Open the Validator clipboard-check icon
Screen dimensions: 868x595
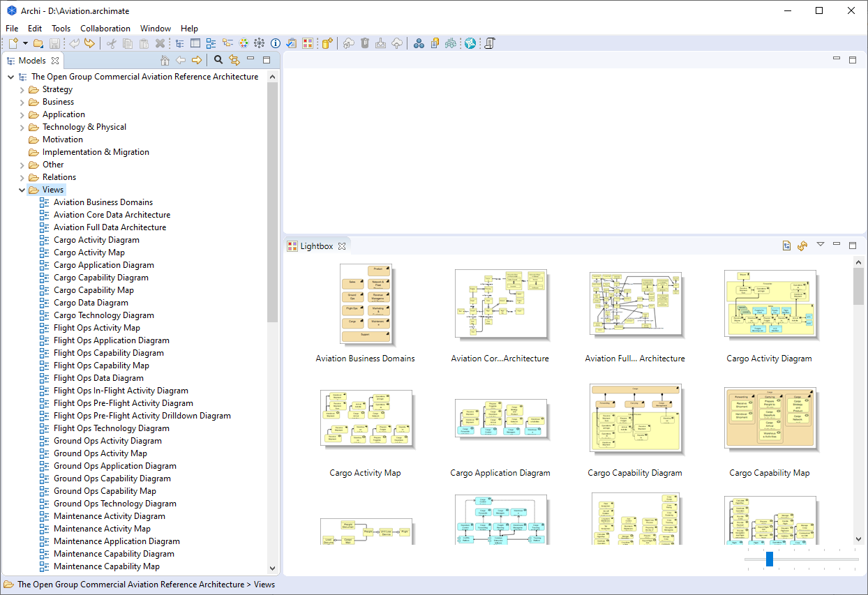pos(291,43)
